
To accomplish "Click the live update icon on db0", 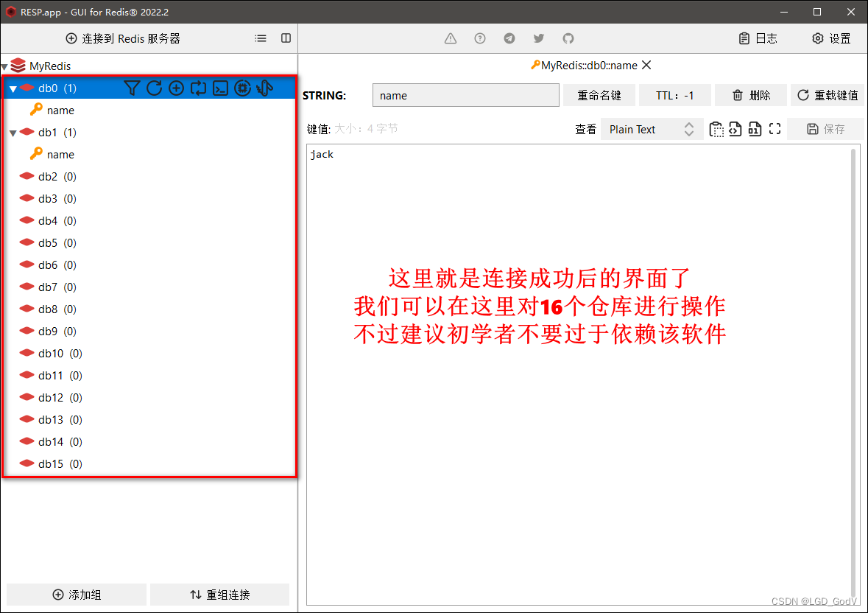I will pos(198,88).
